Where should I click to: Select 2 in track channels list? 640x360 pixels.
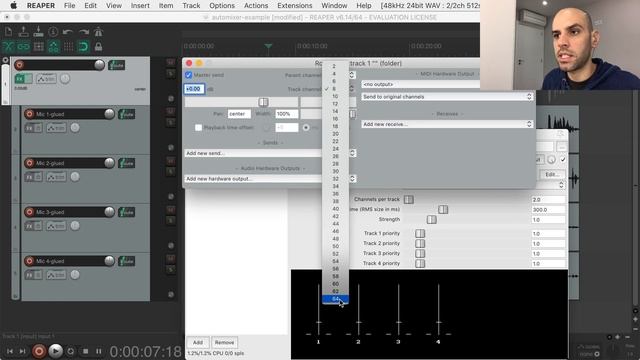coord(336,66)
